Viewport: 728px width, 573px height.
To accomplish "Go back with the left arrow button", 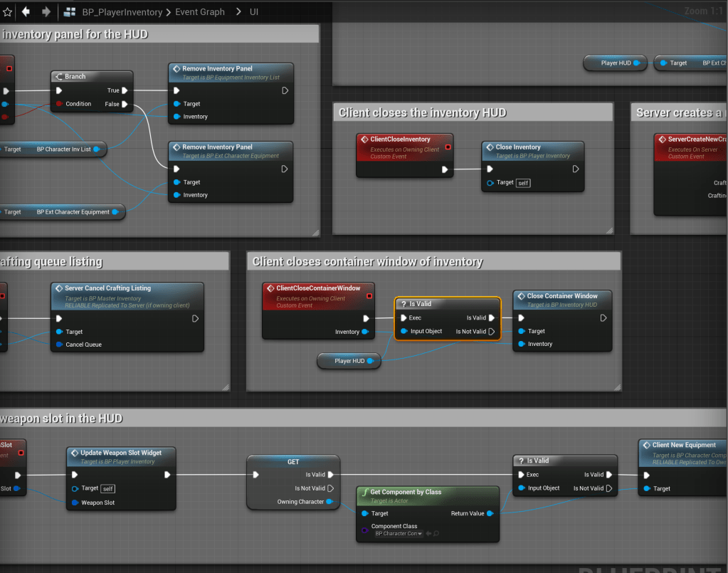I will 26,11.
